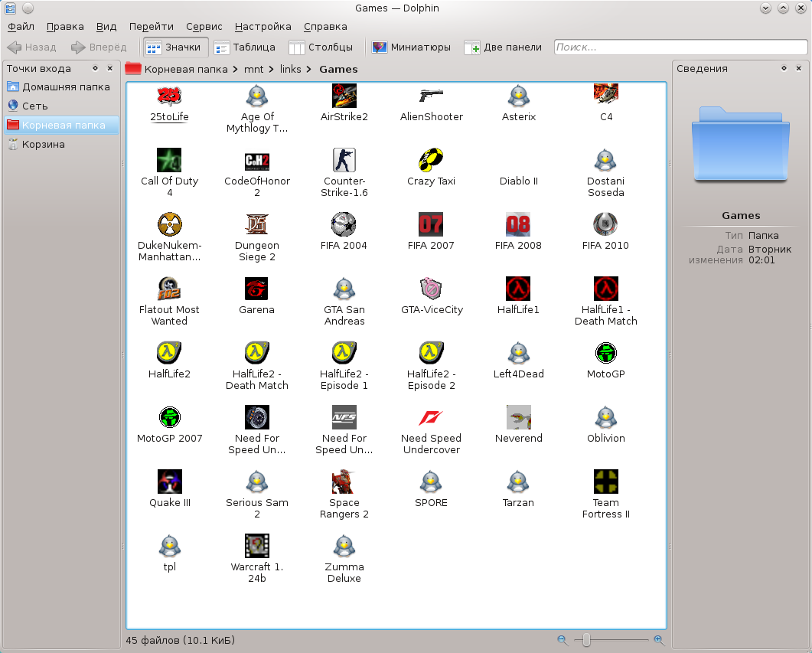The height and width of the screenshot is (653, 812).
Task: Select the Left4Dead penguin icon
Action: coord(518,353)
